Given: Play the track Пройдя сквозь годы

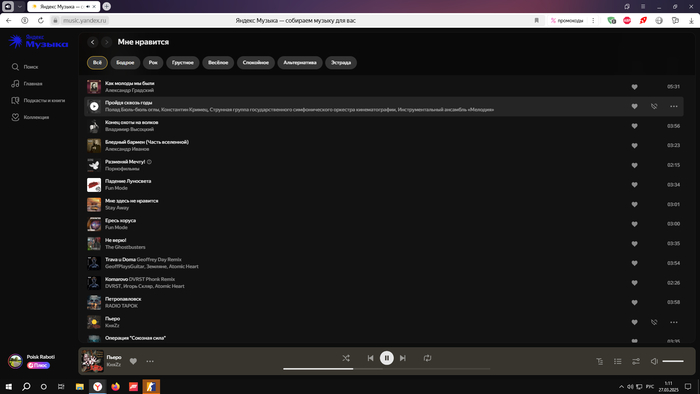Looking at the screenshot, I should (94, 106).
